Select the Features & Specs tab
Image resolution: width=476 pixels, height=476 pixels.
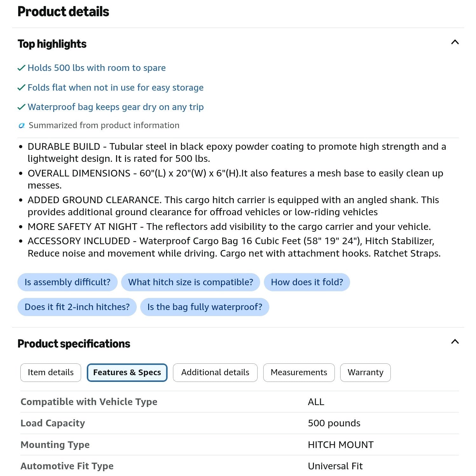tap(127, 372)
